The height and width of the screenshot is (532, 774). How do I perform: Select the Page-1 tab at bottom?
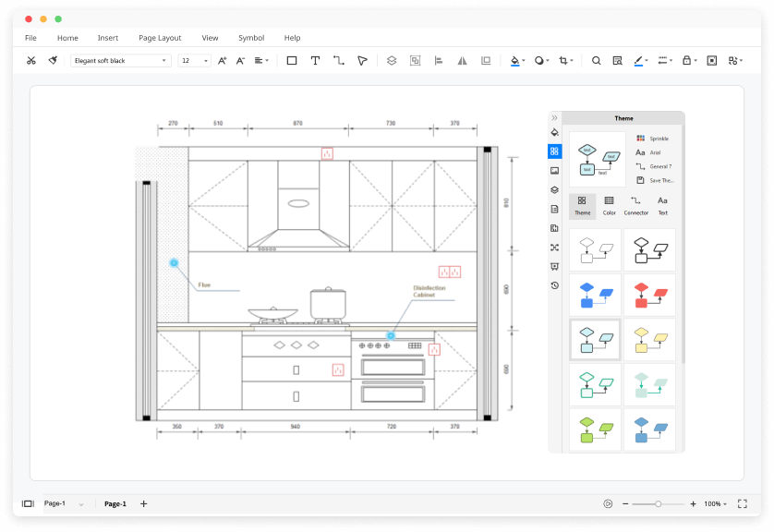115,504
